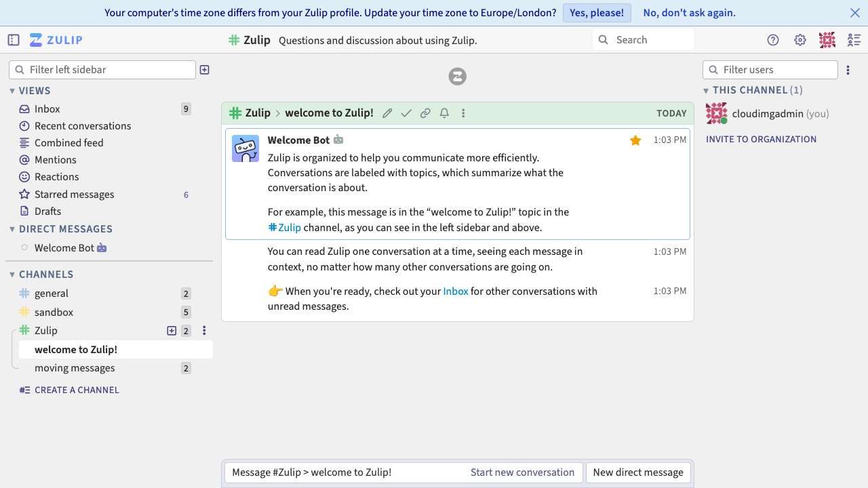868x488 pixels.
Task: Click the plus icon beside left sidebar filter
Action: (x=205, y=70)
